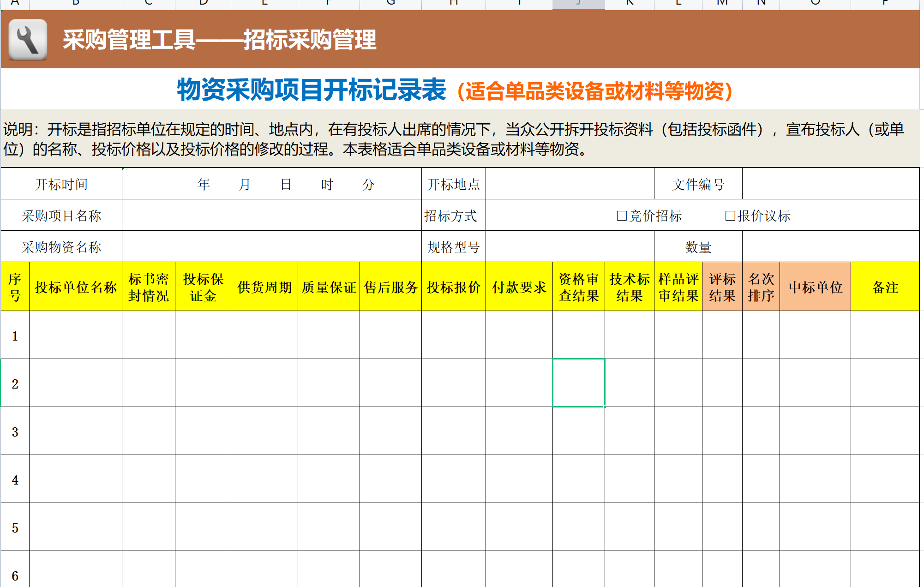Click the 开标地点 input cell
The image size is (924, 587).
pyautogui.click(x=570, y=184)
